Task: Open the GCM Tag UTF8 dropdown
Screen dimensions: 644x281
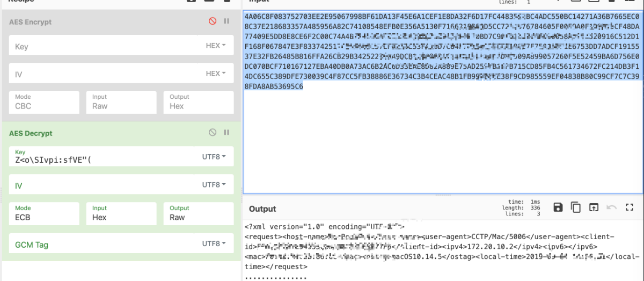Action: 214,243
